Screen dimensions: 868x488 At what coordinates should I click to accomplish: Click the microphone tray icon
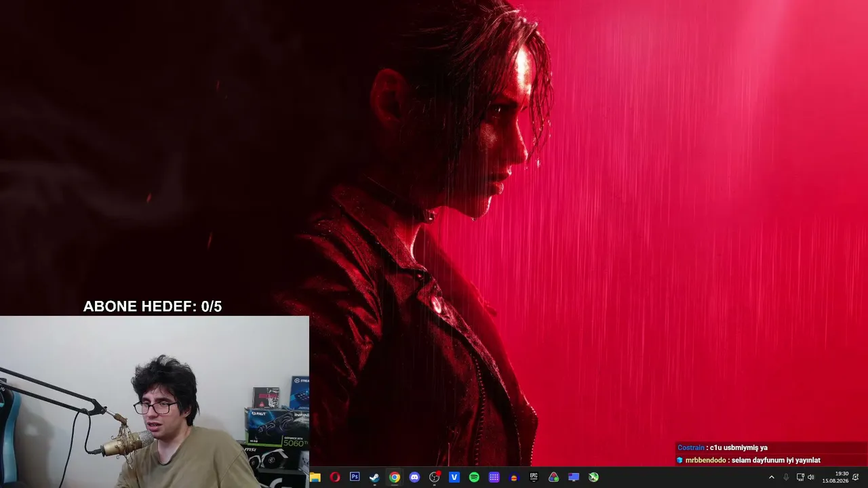coord(786,477)
